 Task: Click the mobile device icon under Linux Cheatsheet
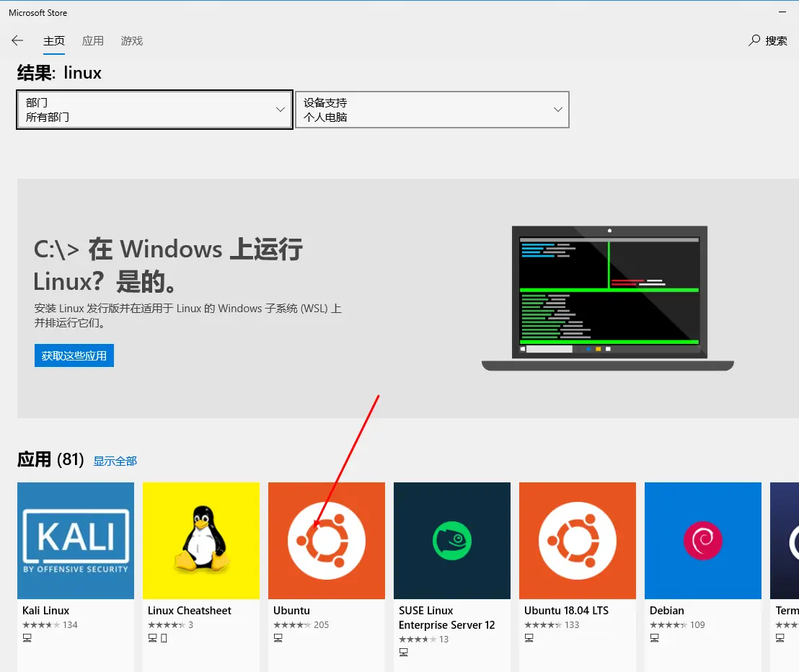tap(164, 638)
